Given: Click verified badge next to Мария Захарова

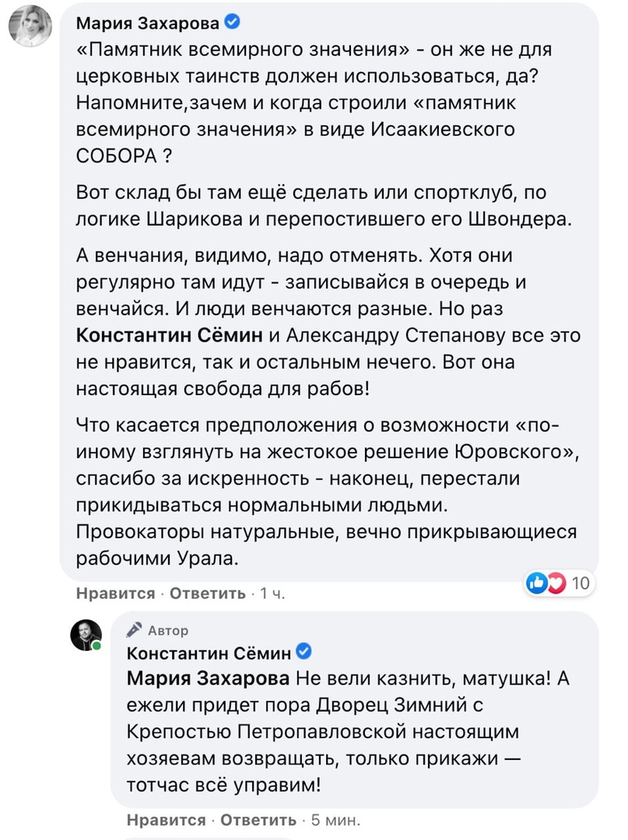Looking at the screenshot, I should [232, 22].
